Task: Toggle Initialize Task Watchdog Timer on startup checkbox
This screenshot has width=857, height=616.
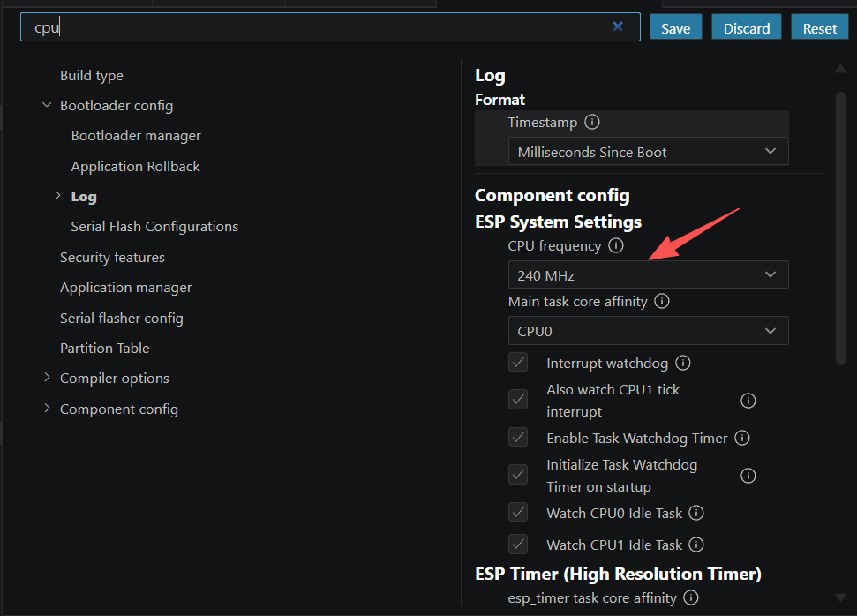Action: pos(518,475)
